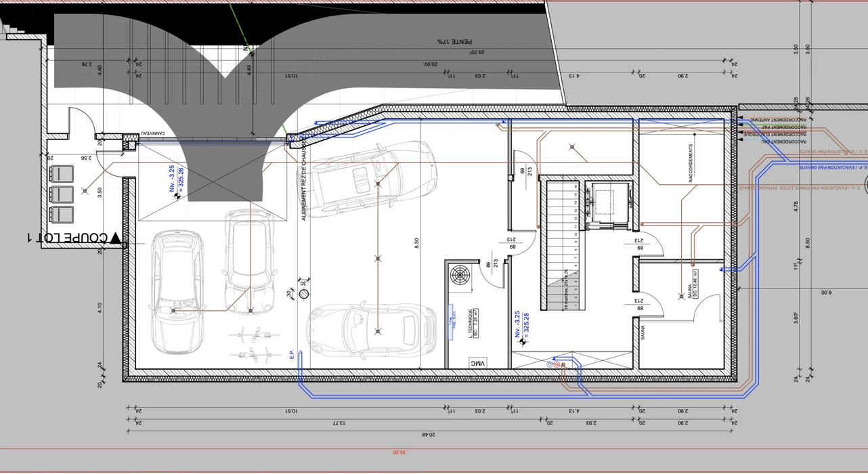Click the round column marked 30
The height and width of the screenshot is (474, 868).
303,294
